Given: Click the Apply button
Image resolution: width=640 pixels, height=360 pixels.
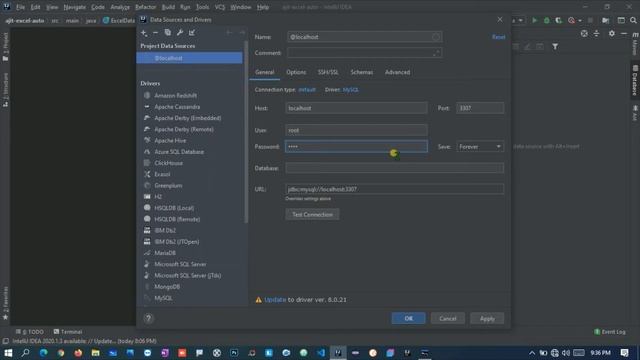Looking at the screenshot, I should coord(487,318).
